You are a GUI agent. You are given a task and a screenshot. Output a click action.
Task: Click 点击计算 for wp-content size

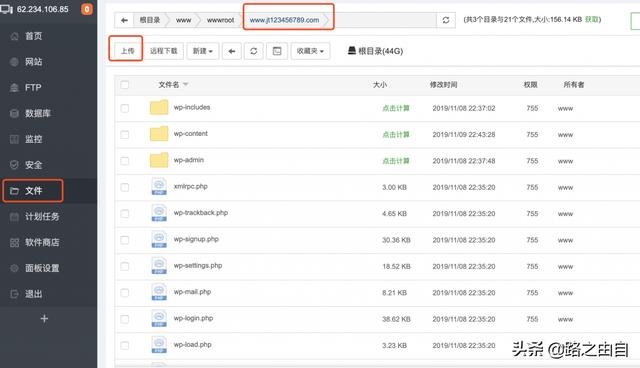[x=396, y=135]
